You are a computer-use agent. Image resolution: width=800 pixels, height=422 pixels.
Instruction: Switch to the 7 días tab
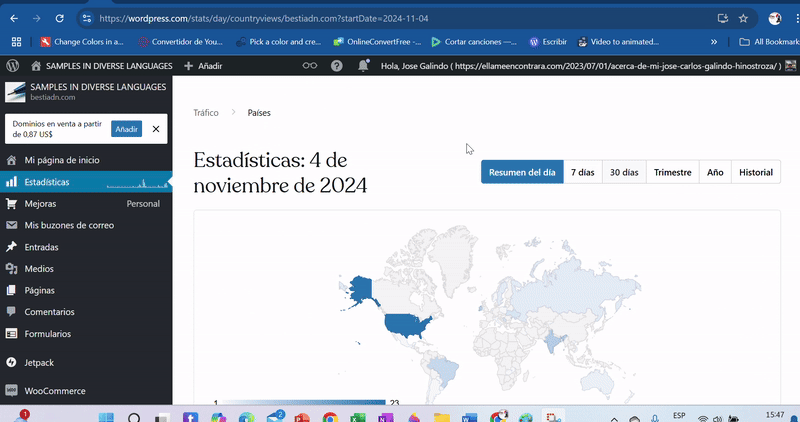coord(582,172)
